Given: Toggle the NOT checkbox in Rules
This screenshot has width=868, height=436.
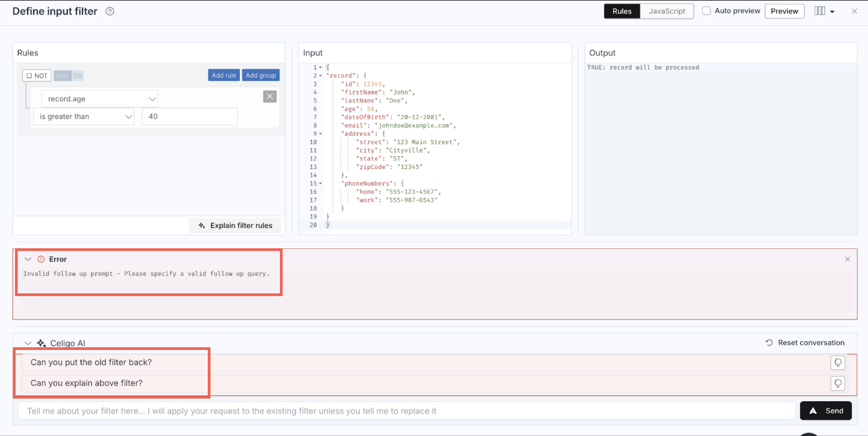Looking at the screenshot, I should [x=29, y=76].
